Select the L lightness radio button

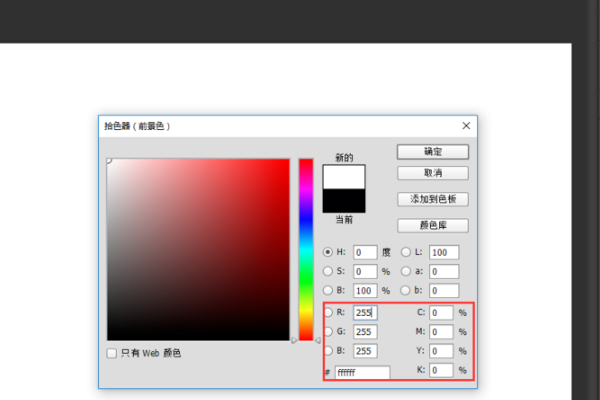coord(406,252)
